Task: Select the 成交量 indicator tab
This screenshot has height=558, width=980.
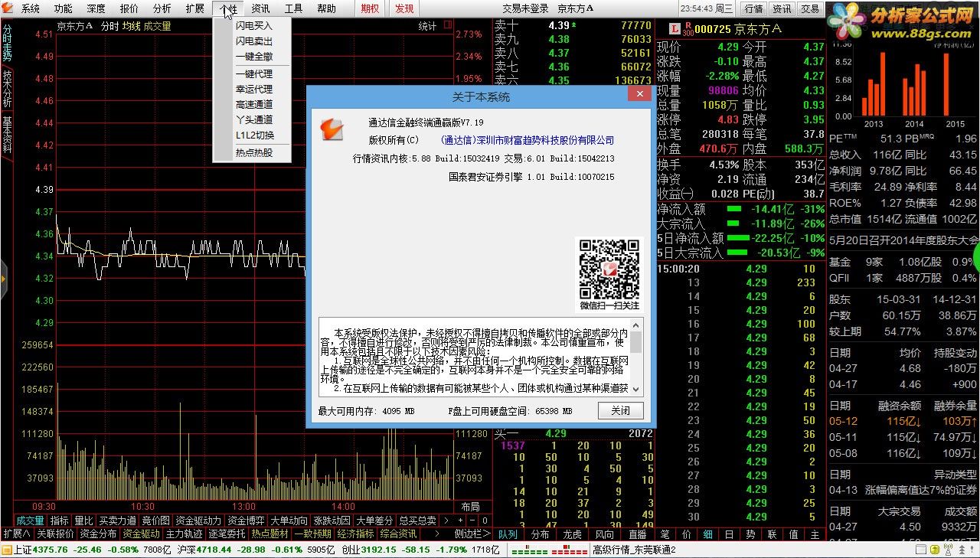Action: [31, 520]
